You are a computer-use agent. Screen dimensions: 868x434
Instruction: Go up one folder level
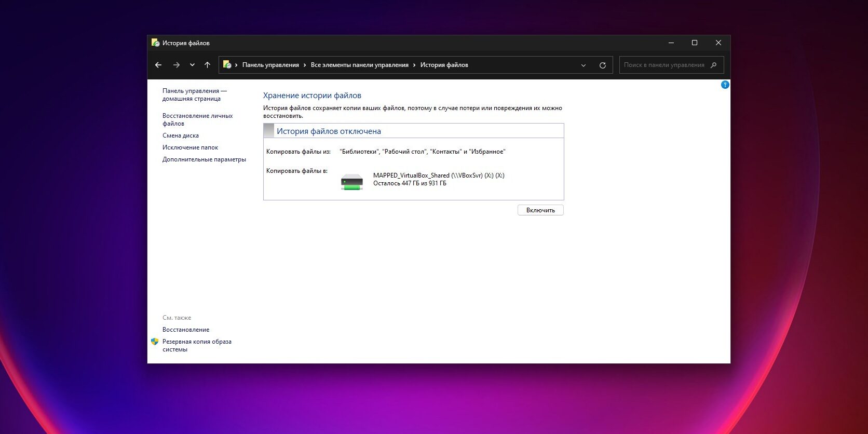click(x=207, y=65)
